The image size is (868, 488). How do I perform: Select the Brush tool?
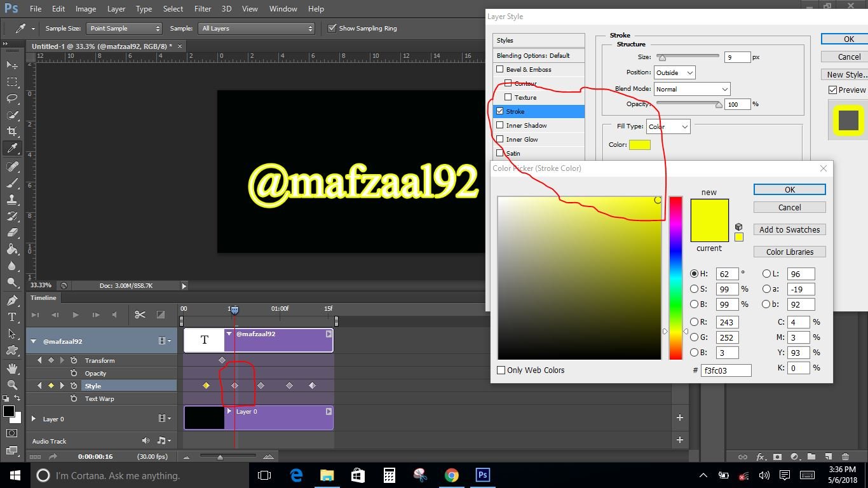[x=12, y=183]
